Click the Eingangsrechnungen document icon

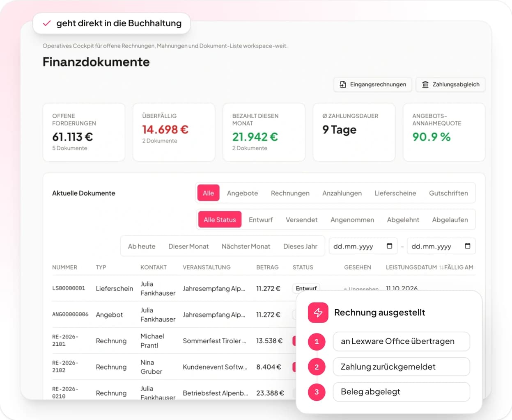coord(343,84)
